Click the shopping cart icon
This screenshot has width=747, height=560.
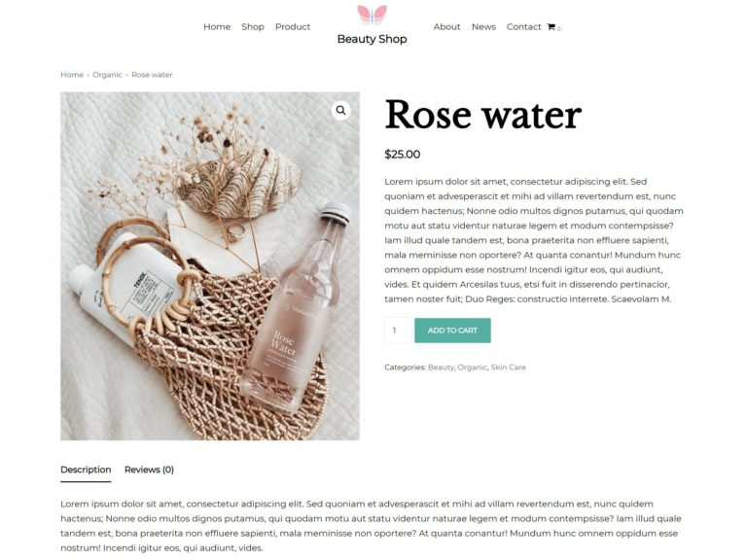[551, 27]
